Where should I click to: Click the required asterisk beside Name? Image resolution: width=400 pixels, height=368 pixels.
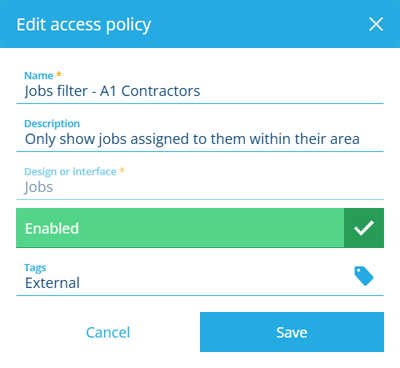click(59, 74)
